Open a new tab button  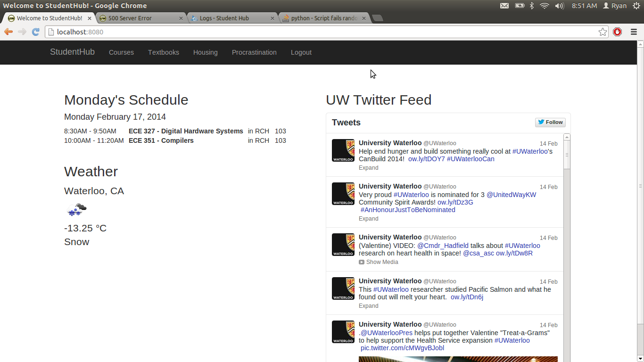377,18
